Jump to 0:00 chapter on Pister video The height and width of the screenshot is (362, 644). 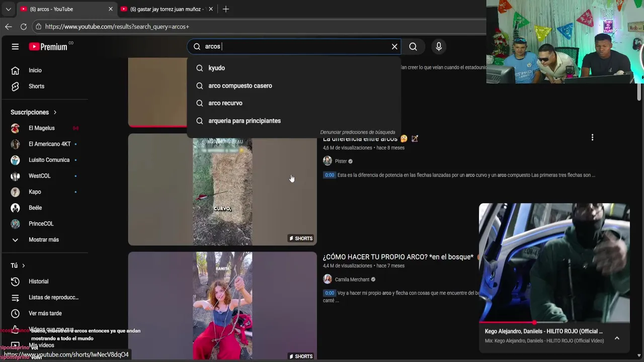[330, 175]
